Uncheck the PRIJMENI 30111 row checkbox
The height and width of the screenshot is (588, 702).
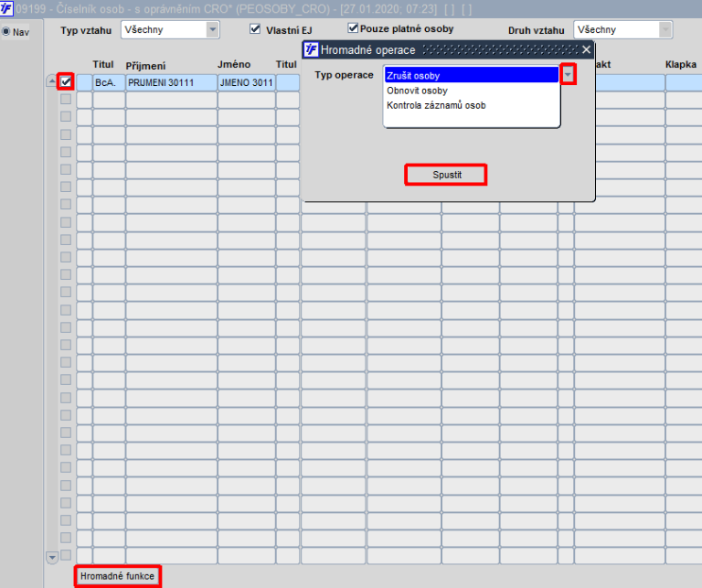click(66, 82)
